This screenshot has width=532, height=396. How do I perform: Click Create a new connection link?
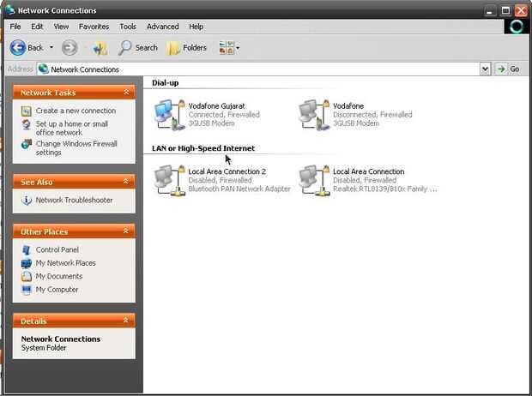click(76, 111)
